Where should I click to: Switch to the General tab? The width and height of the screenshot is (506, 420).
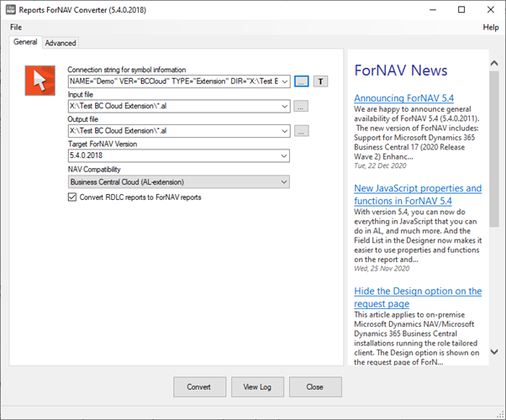pos(25,42)
